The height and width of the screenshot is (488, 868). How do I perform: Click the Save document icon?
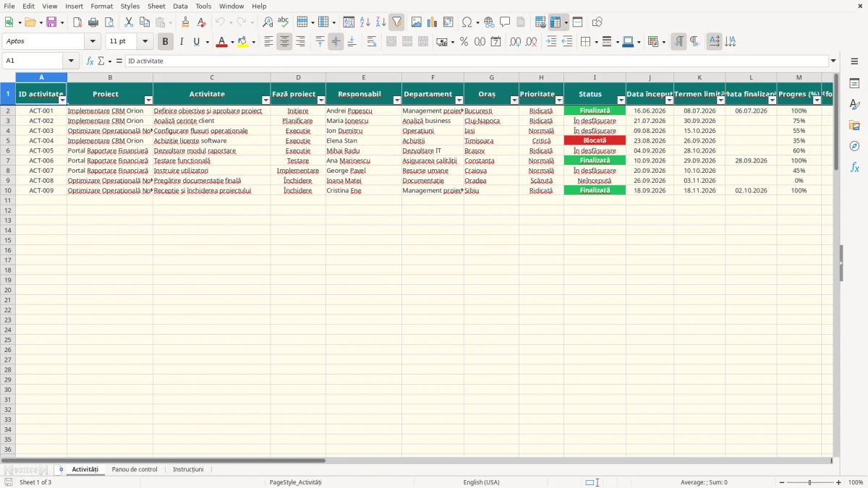coord(51,22)
